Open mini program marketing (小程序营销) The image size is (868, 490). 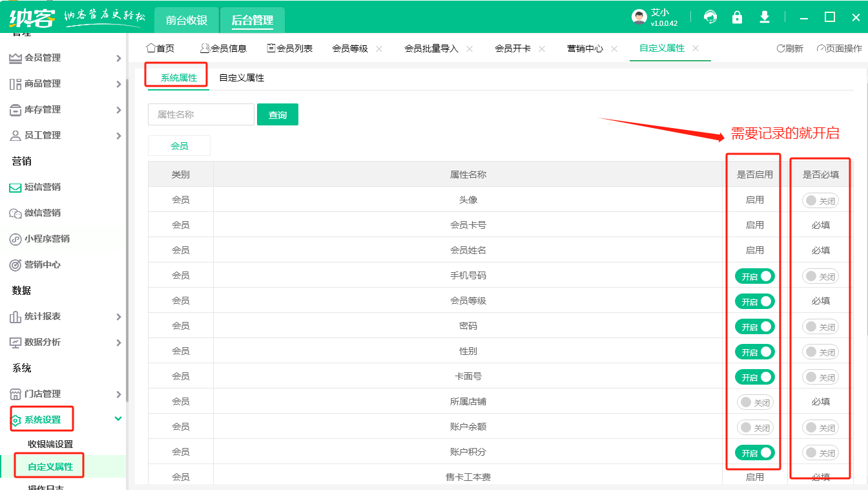pyautogui.click(x=46, y=239)
